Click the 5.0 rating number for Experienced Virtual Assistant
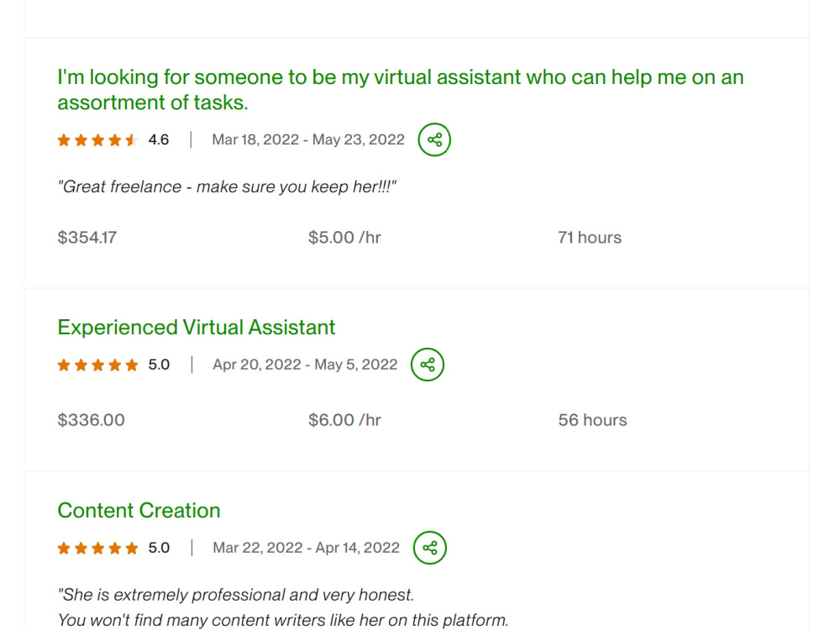This screenshot has height=630, width=840. (159, 365)
